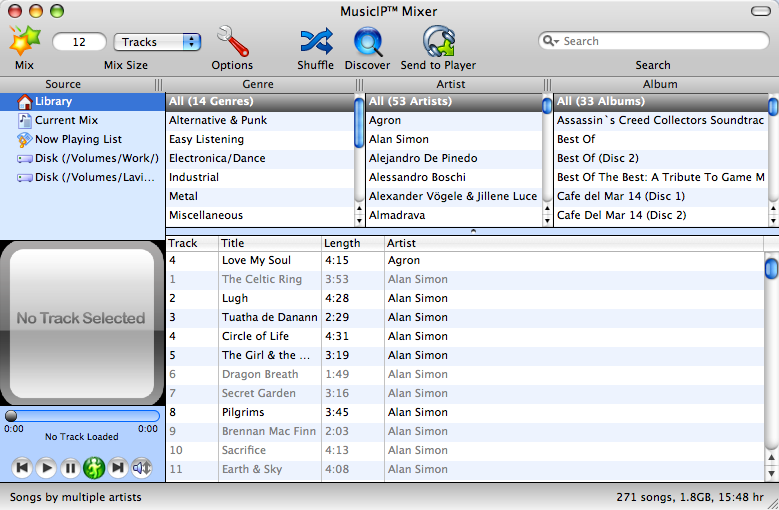Click the Shuffle arrows icon

coord(316,41)
